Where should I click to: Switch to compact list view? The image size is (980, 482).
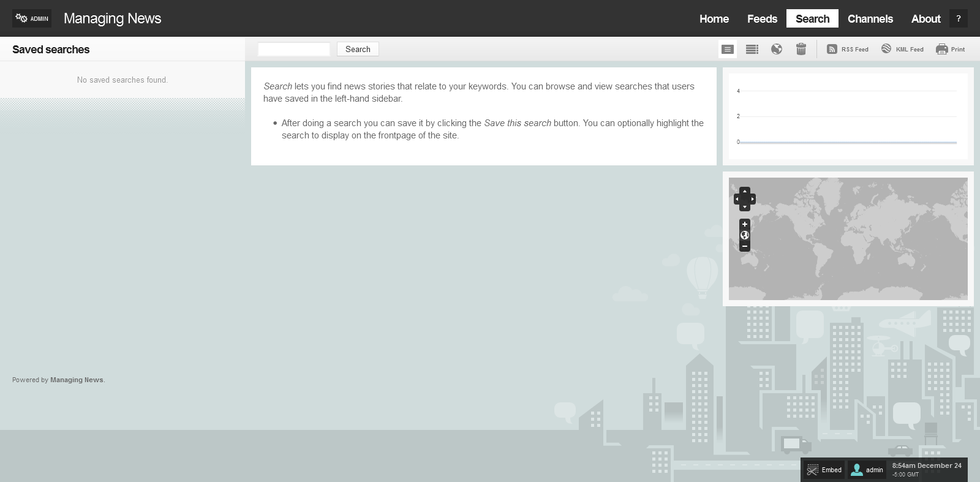point(752,49)
